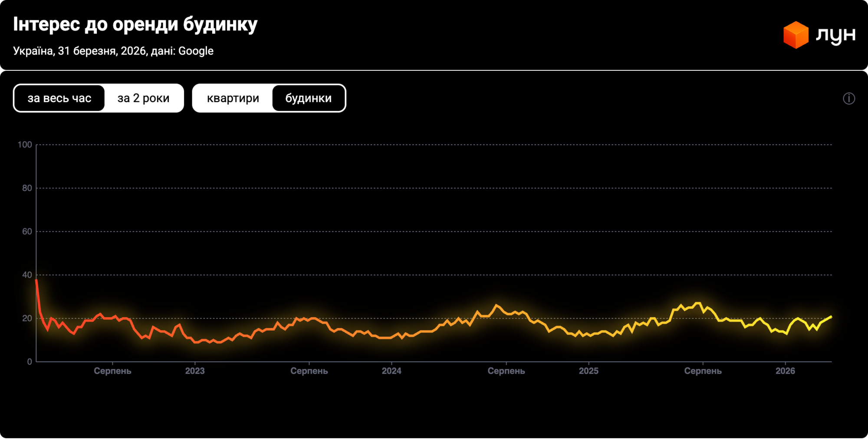868x439 pixels.
Task: Select the 'будинки' property type option
Action: (x=308, y=98)
